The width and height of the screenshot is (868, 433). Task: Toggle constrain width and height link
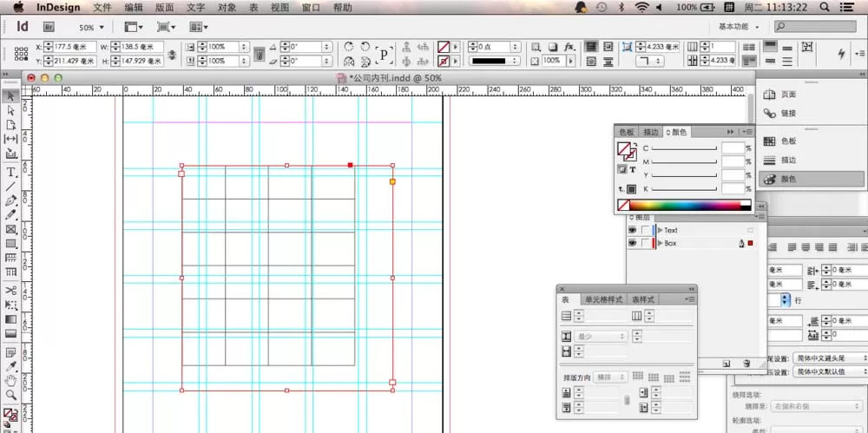(x=172, y=55)
